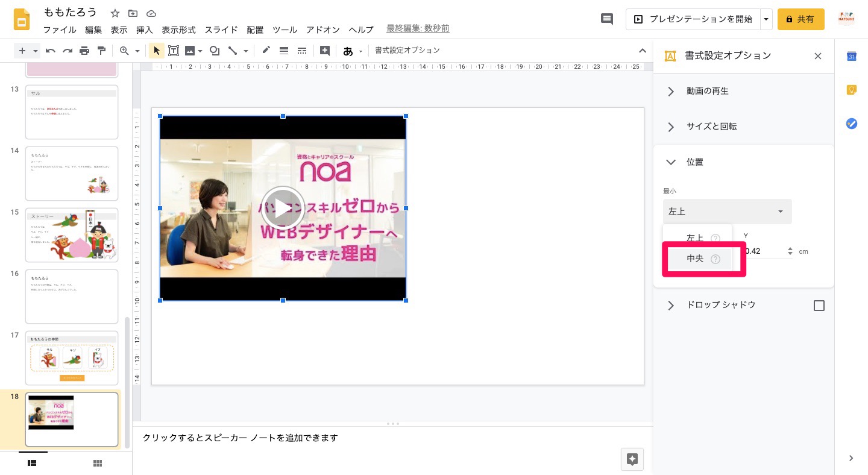868x475 pixels.
Task: Open the あ input tools dropdown
Action: click(353, 51)
